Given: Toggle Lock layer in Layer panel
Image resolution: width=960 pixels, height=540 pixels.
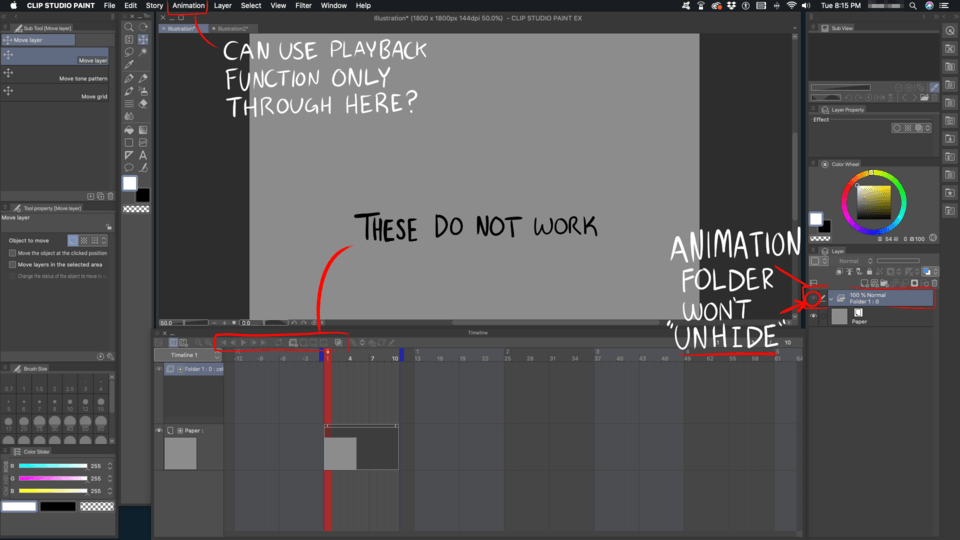Looking at the screenshot, I should pos(869,272).
